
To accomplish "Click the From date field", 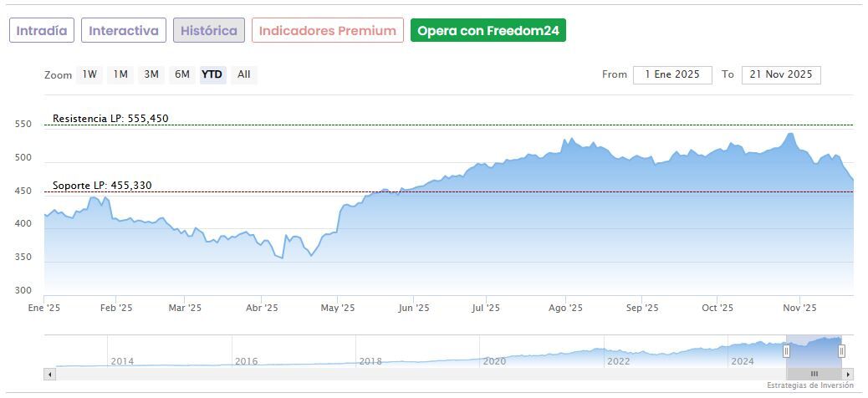I will tap(672, 74).
